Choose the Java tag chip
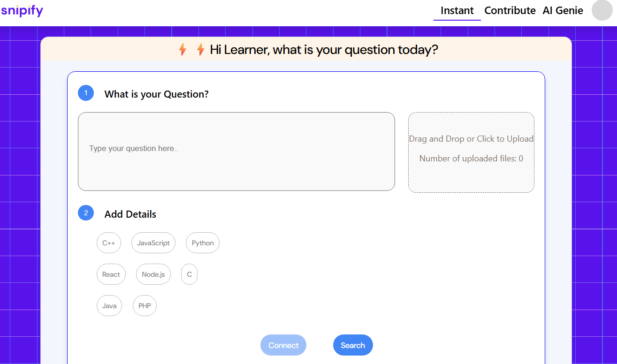Image resolution: width=617 pixels, height=364 pixels. pos(109,306)
